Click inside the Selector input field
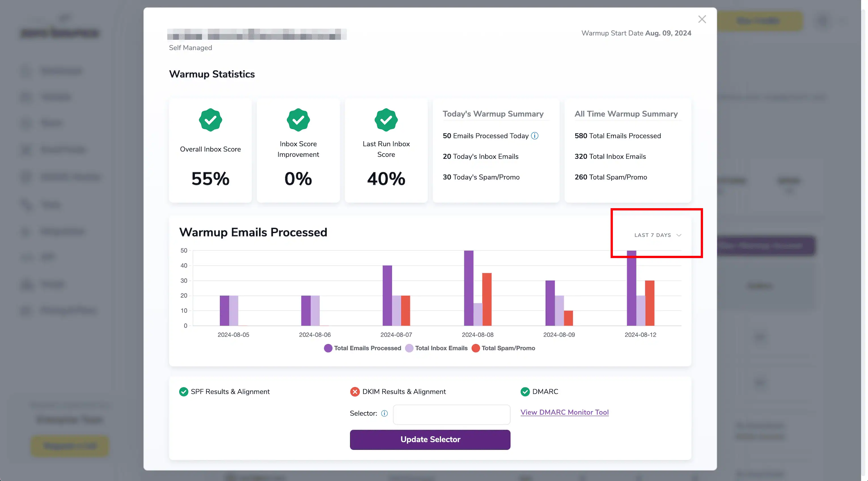Screen dimensions: 868x481 tap(451, 414)
